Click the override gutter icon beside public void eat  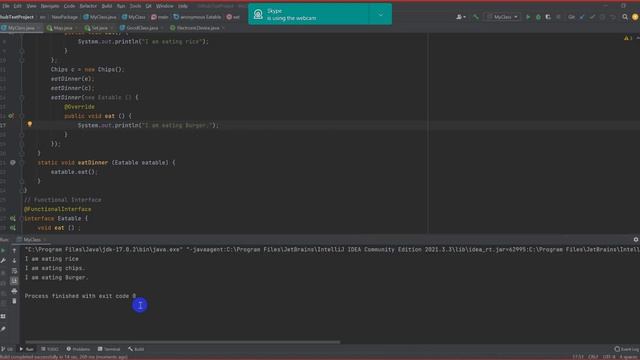click(x=11, y=116)
